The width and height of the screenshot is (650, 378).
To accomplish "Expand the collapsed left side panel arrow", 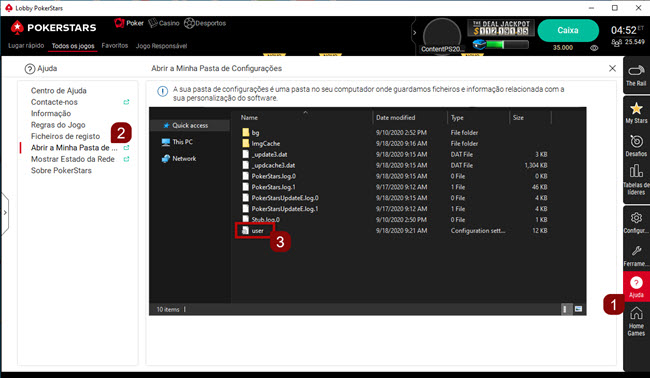I will point(5,213).
